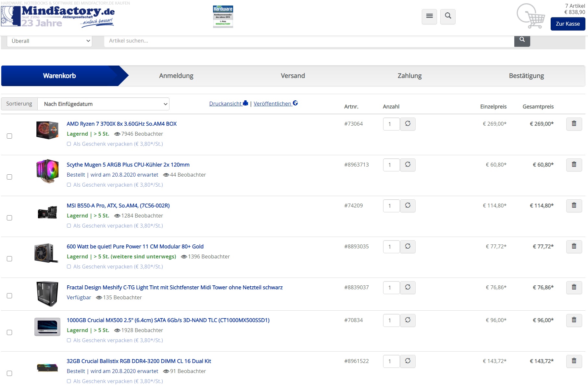Open the Fractal Design Meshify case thumbnail

[47, 294]
